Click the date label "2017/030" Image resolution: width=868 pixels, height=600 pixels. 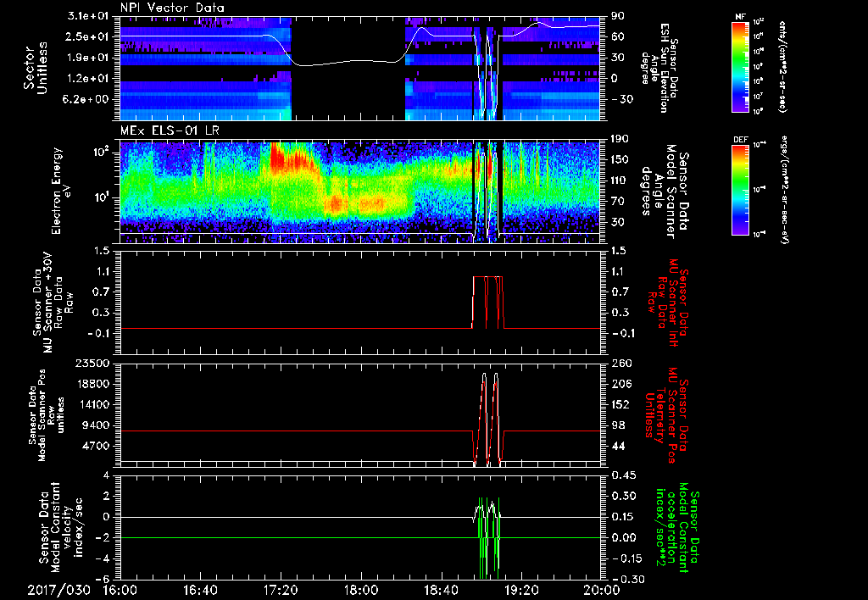[x=58, y=590]
